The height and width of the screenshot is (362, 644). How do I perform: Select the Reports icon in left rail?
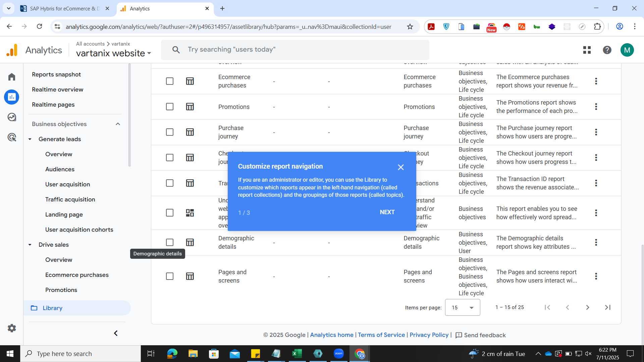tap(12, 97)
